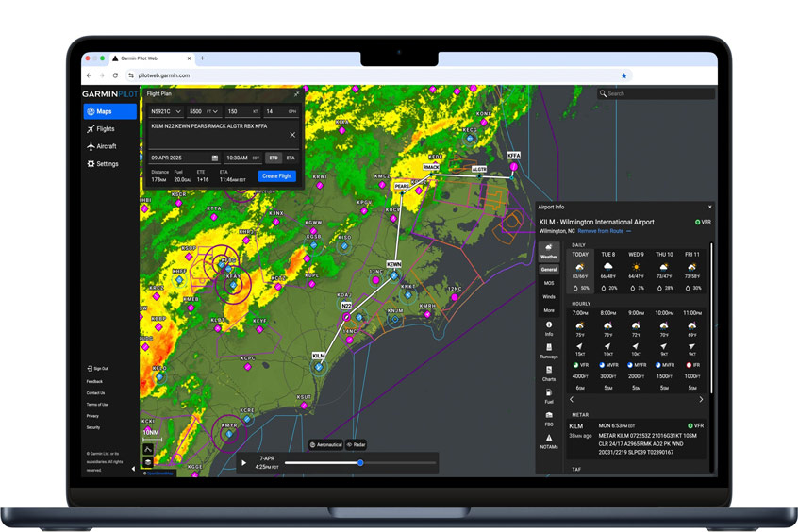Click the calendar icon beside departure date
This screenshot has height=532, width=798.
(x=215, y=158)
